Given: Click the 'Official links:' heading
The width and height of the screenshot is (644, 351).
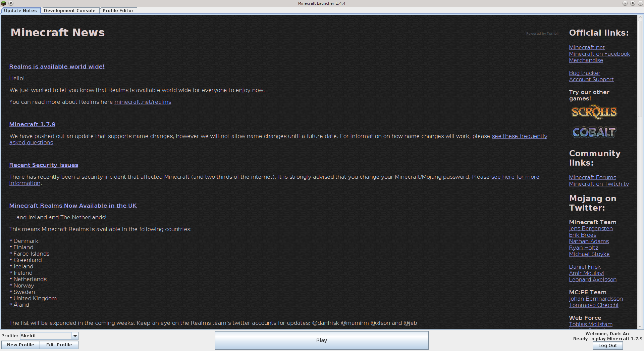Looking at the screenshot, I should click(599, 33).
